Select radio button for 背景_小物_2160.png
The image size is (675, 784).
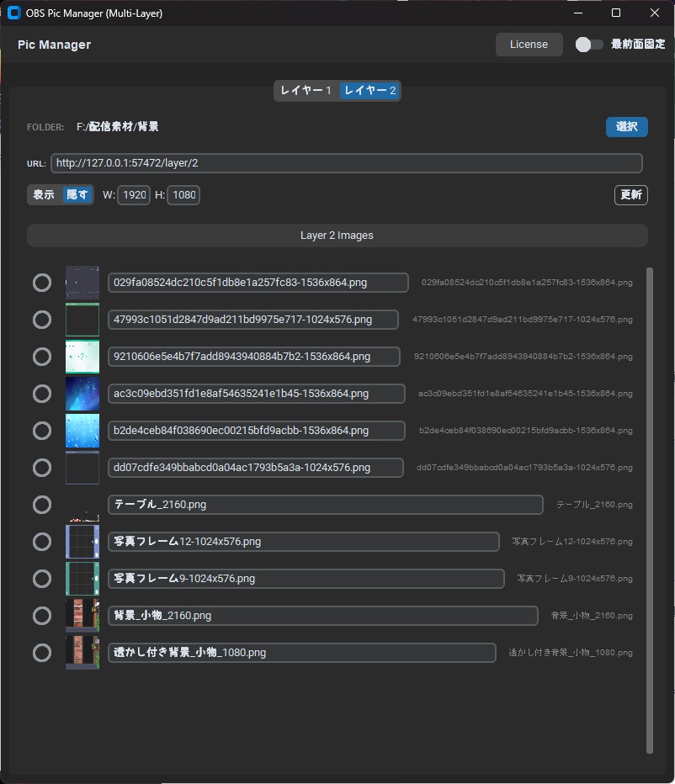tap(42, 616)
